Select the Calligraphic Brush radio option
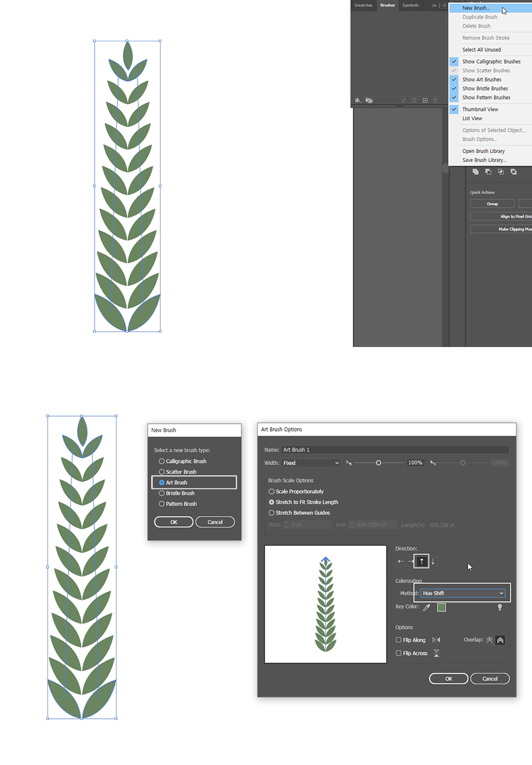532x765 pixels. (162, 461)
